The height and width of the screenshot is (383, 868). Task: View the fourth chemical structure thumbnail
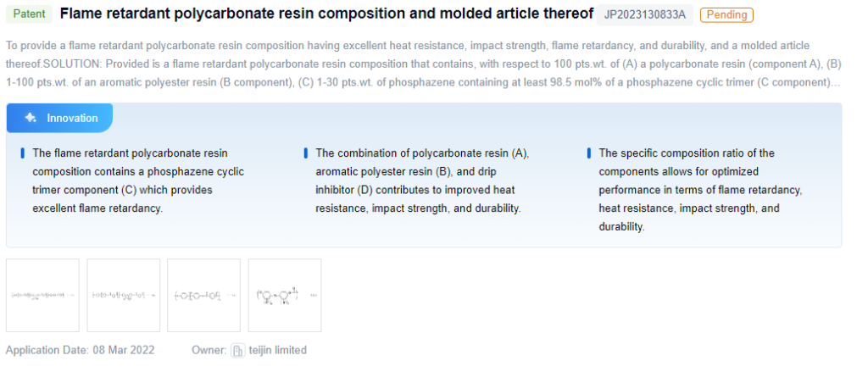coord(285,295)
